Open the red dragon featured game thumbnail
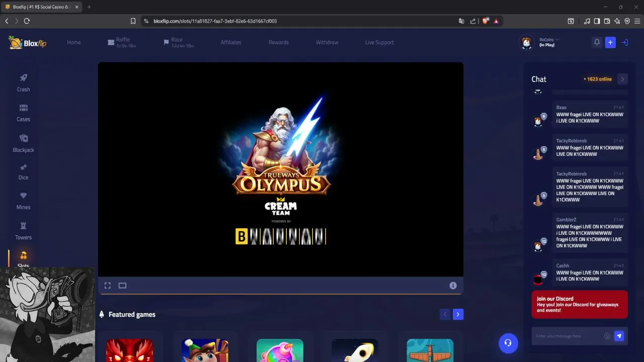Image resolution: width=644 pixels, height=362 pixels. coord(130,350)
